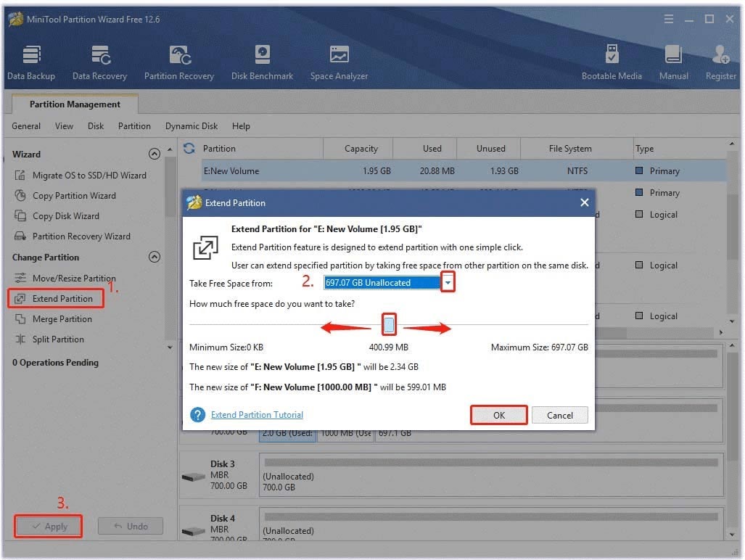The height and width of the screenshot is (560, 745).
Task: Open Space Analyzer
Action: [339, 62]
